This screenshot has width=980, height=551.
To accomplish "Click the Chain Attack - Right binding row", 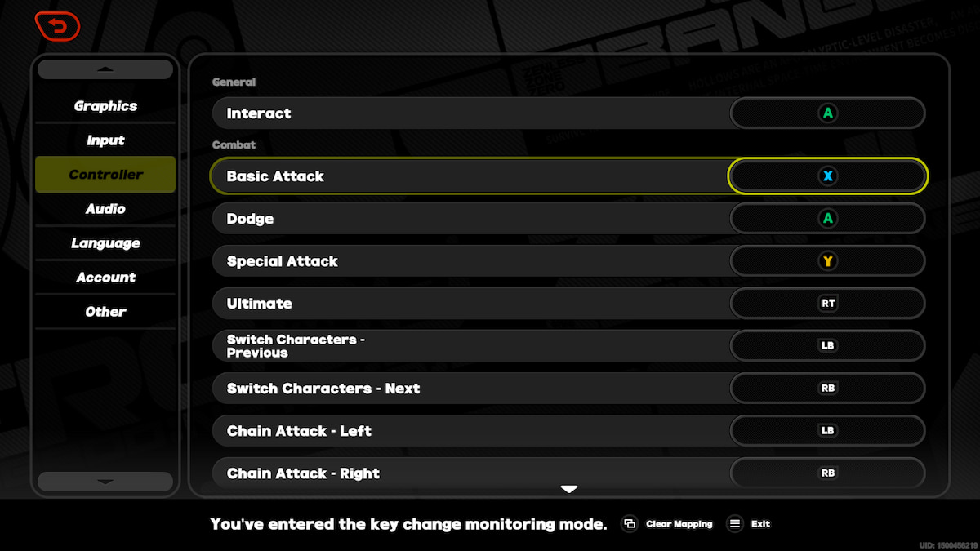I will pyautogui.click(x=470, y=473).
